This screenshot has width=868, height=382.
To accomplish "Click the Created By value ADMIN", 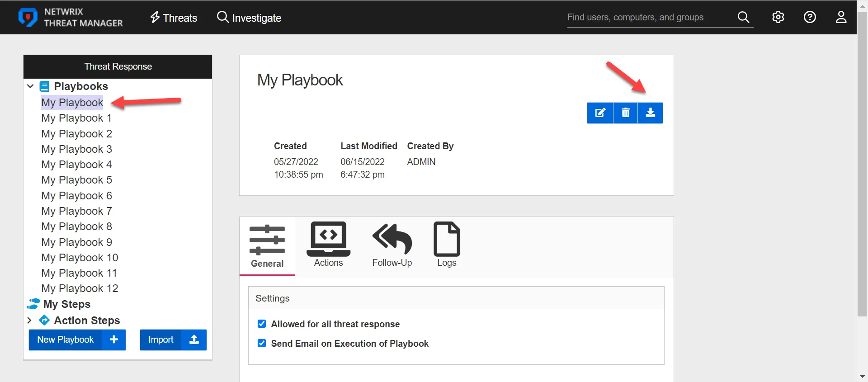I will coord(421,162).
